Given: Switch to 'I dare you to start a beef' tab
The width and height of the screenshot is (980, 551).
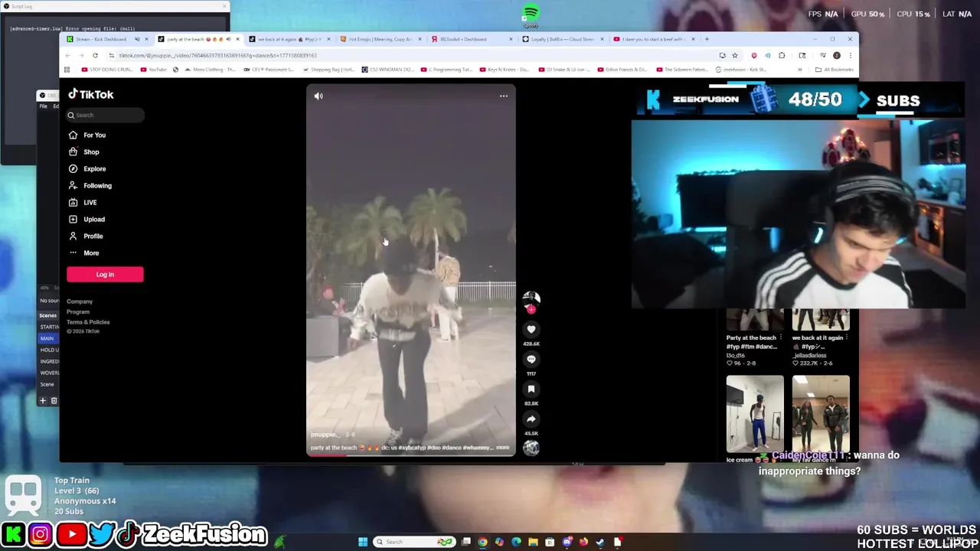Looking at the screenshot, I should coord(654,39).
